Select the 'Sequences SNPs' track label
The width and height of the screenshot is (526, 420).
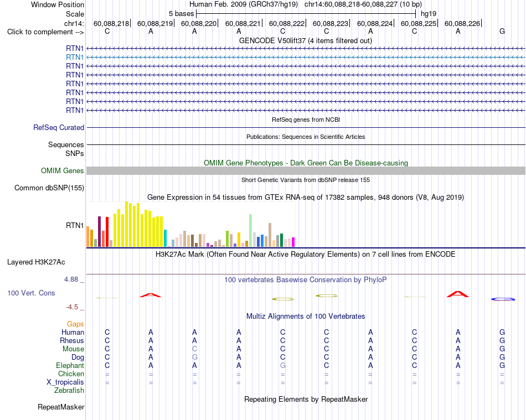coord(66,149)
